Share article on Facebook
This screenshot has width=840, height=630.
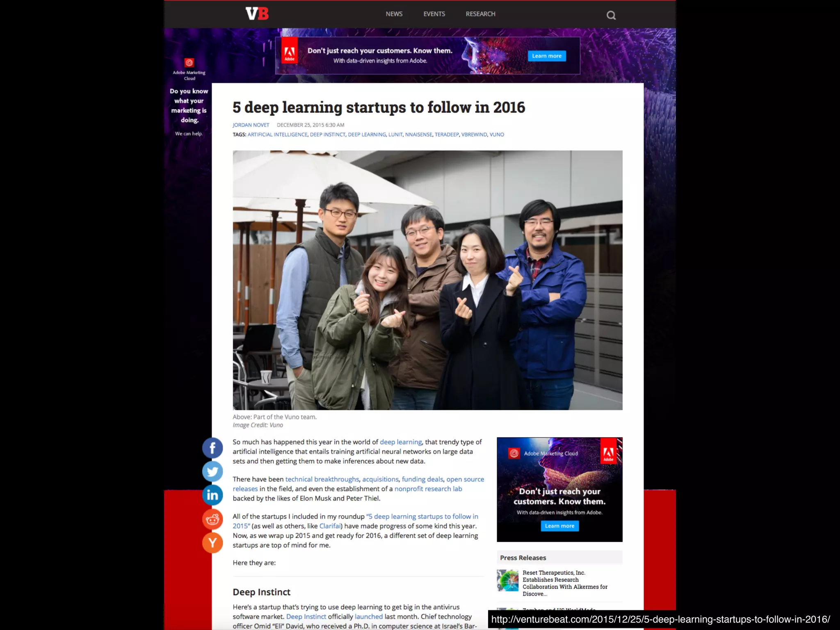(x=212, y=448)
